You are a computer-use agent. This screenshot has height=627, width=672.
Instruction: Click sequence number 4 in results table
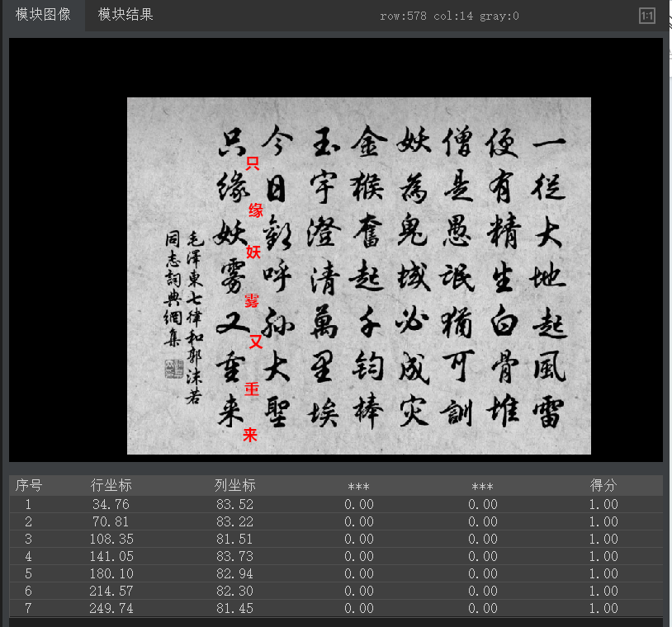coord(28,556)
